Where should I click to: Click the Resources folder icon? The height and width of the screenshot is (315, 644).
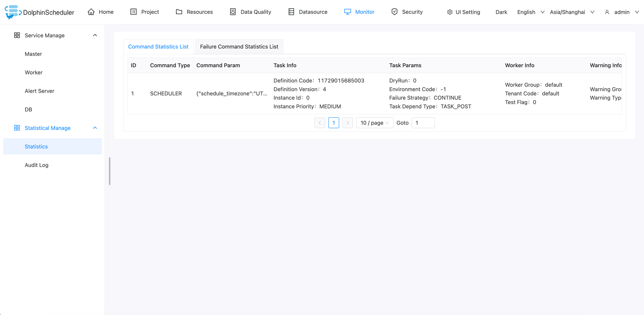(179, 12)
